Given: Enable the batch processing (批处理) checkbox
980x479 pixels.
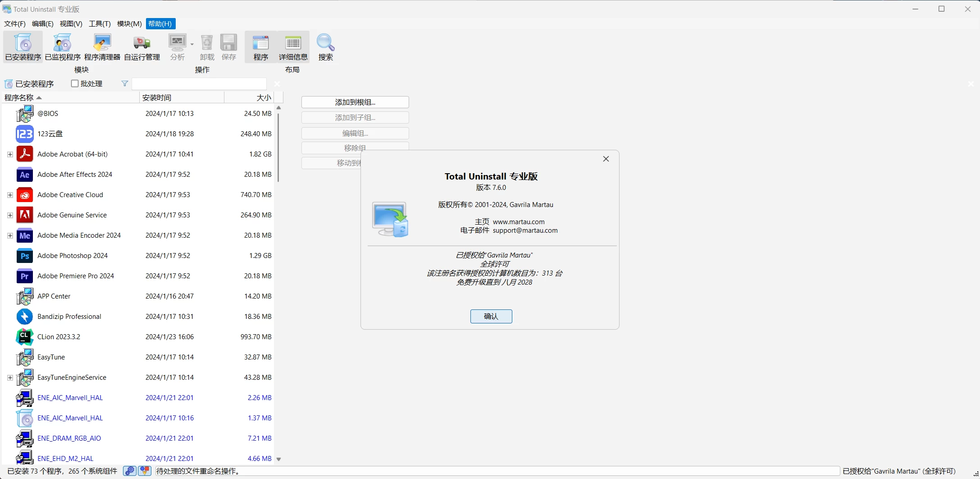Looking at the screenshot, I should tap(75, 83).
